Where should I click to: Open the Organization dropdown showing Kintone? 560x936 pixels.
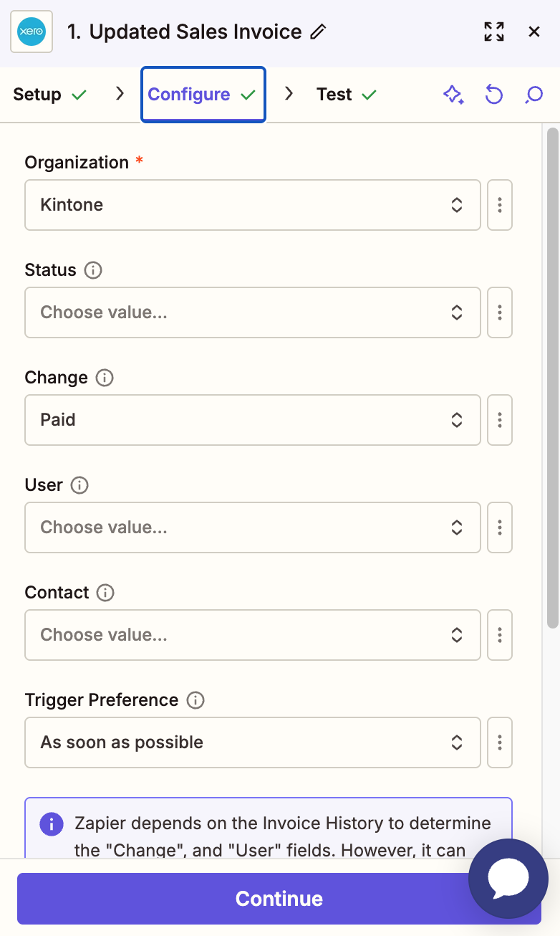pyautogui.click(x=252, y=205)
